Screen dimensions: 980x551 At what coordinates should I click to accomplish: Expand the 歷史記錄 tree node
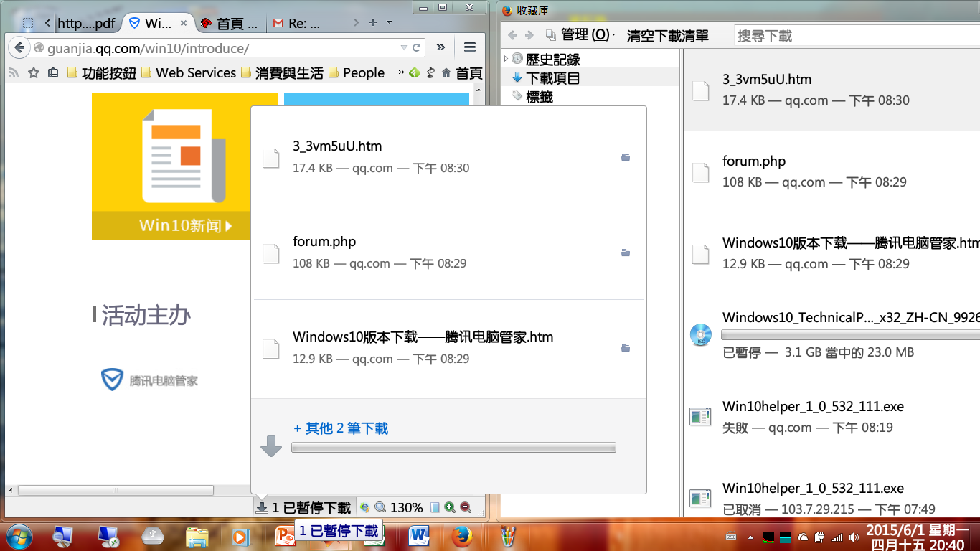[506, 59]
